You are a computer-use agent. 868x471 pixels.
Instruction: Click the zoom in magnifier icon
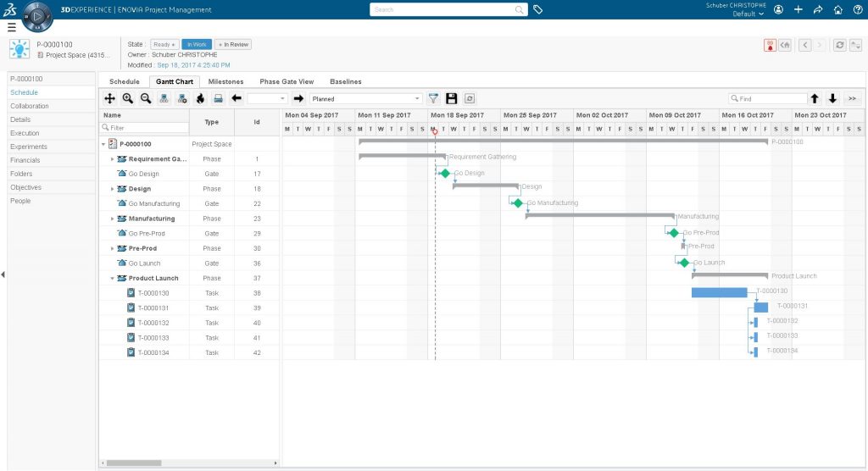pyautogui.click(x=128, y=98)
